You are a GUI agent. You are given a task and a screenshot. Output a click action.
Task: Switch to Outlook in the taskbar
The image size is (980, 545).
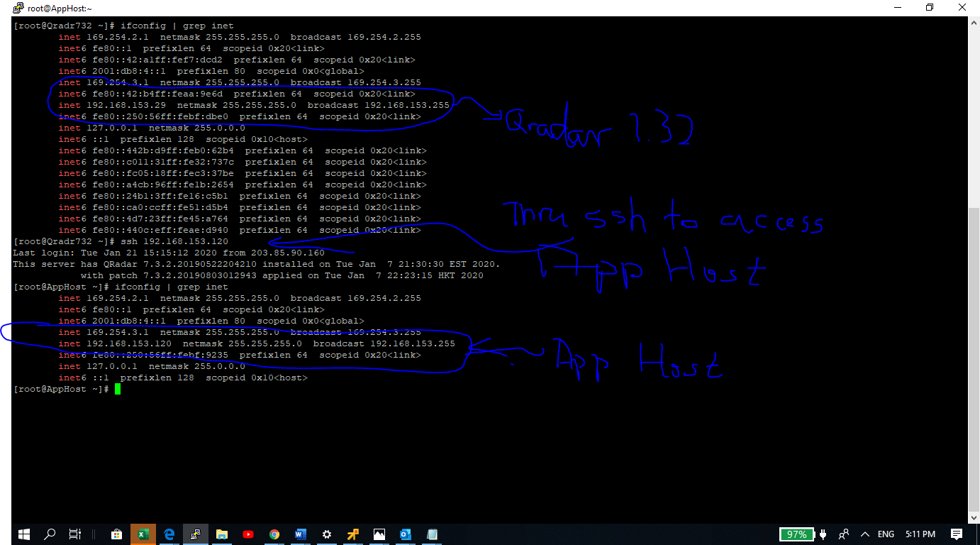406,534
